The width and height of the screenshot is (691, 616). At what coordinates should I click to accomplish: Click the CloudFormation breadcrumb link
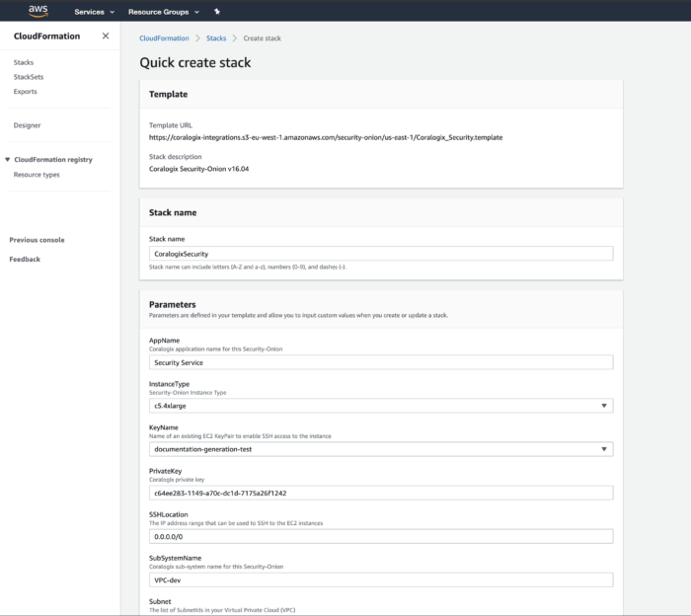(x=164, y=38)
